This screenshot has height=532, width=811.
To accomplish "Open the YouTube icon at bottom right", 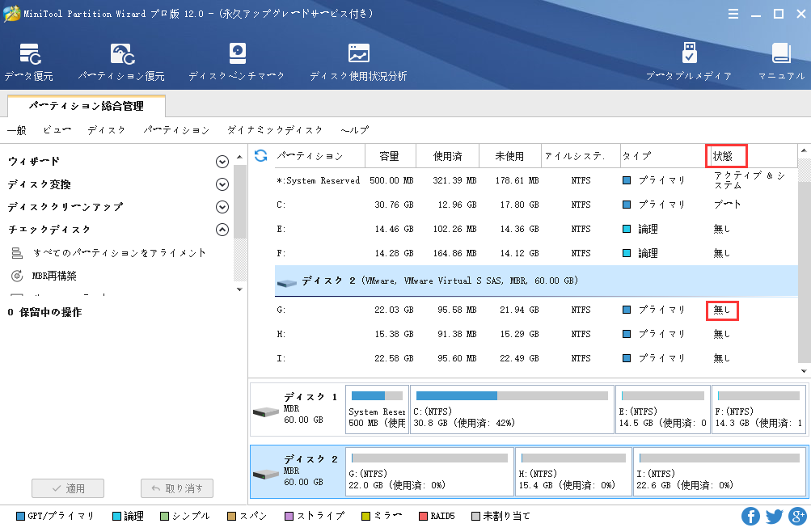I will coord(796,516).
